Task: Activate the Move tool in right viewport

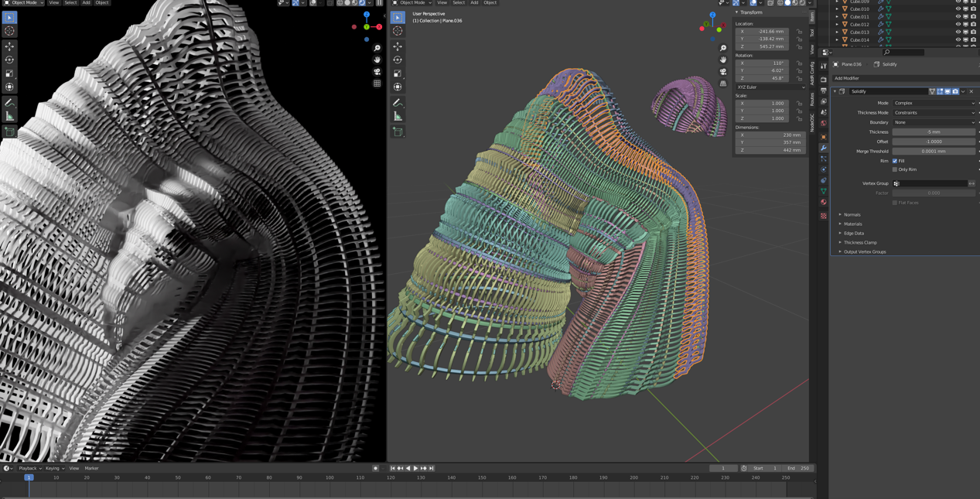Action: click(398, 46)
